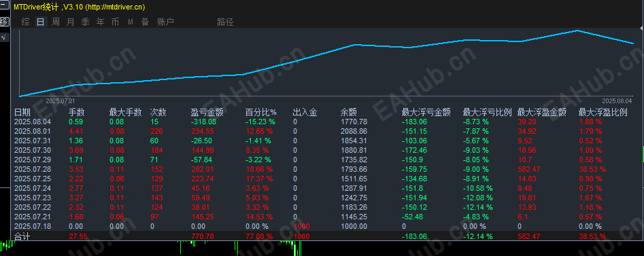Select the 2025.07.25 date row

pos(33,179)
